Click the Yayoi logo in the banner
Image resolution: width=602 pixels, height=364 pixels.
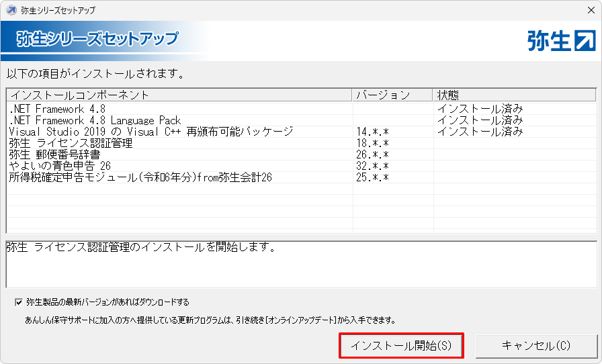tap(561, 40)
